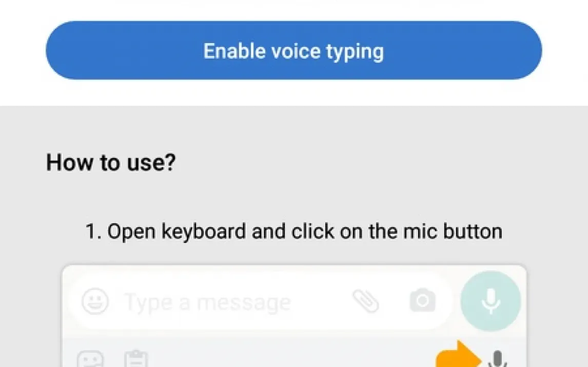
Task: Choose the attach file clip left of camera
Action: [x=366, y=301]
